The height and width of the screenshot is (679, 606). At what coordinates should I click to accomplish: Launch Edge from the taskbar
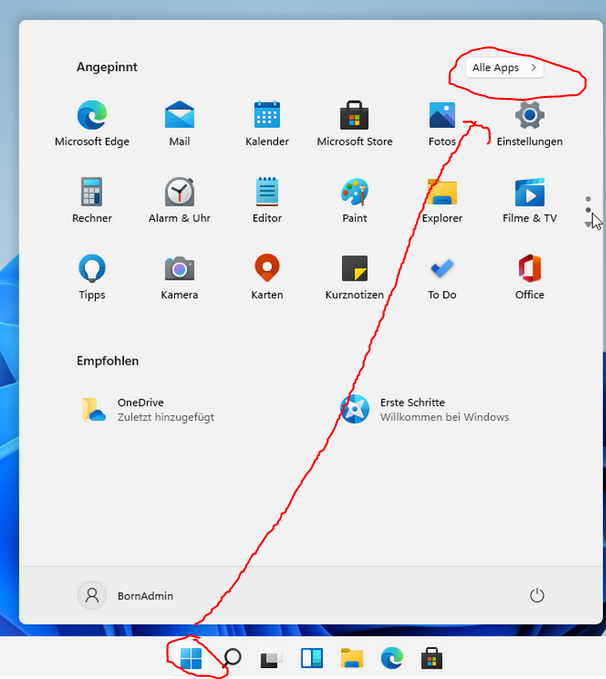392,658
